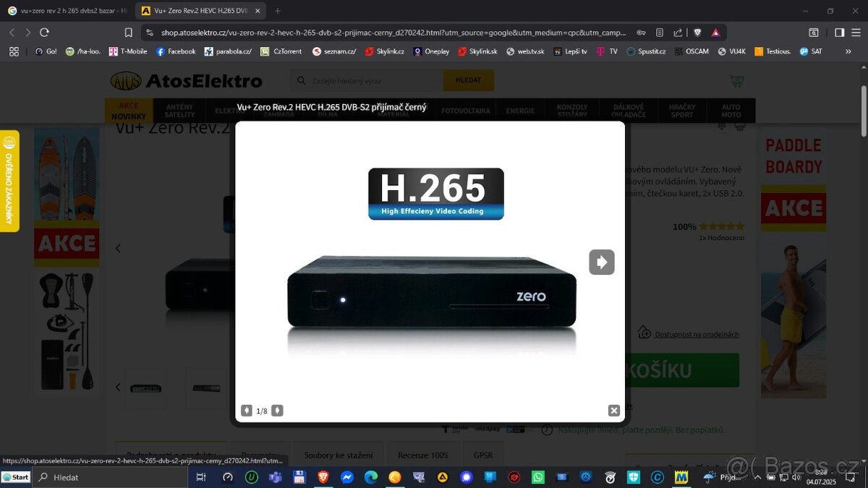This screenshot has width=868, height=488.
Task: Open Skylink.sk bookmark
Action: 478,51
